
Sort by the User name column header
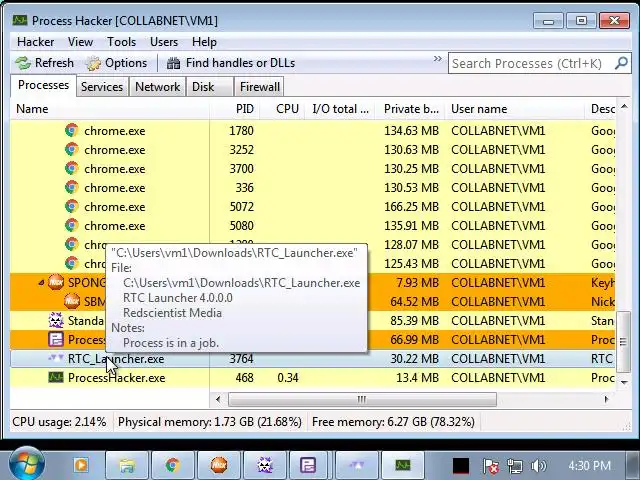(x=515, y=109)
